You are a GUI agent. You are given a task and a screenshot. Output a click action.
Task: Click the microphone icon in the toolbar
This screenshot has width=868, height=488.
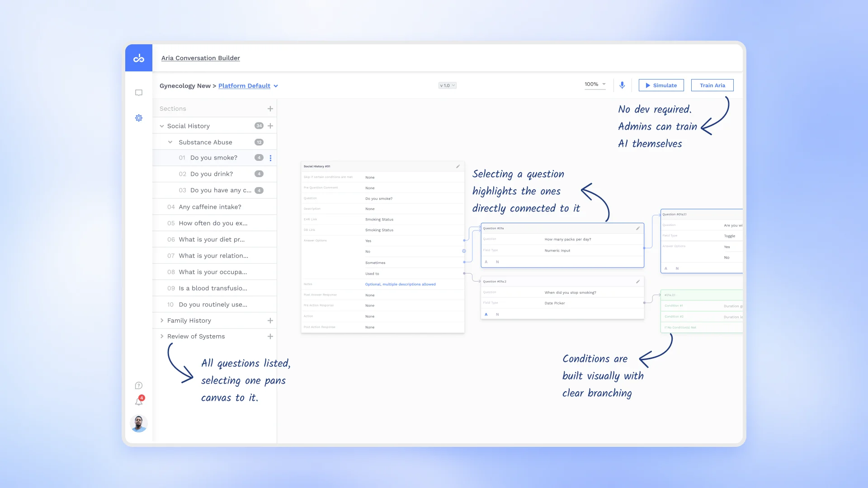(x=622, y=85)
